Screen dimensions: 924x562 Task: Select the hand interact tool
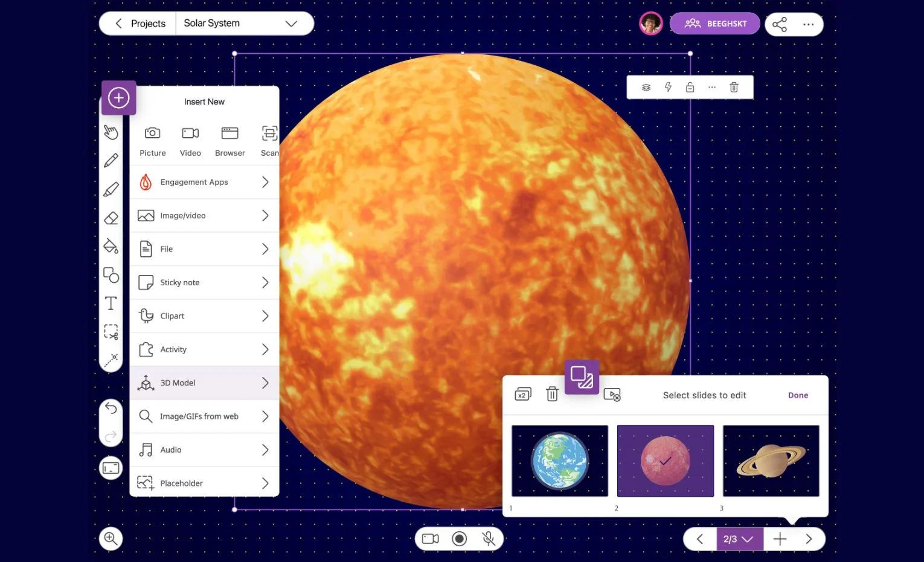click(111, 132)
